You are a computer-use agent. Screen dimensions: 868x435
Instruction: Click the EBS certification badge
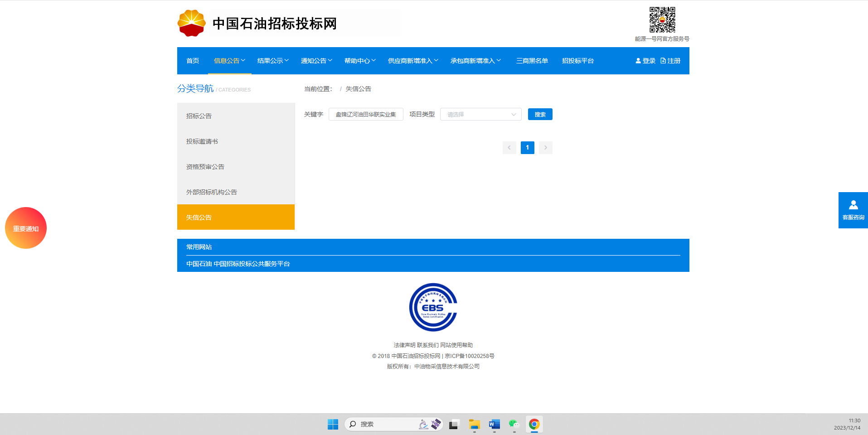coord(433,307)
